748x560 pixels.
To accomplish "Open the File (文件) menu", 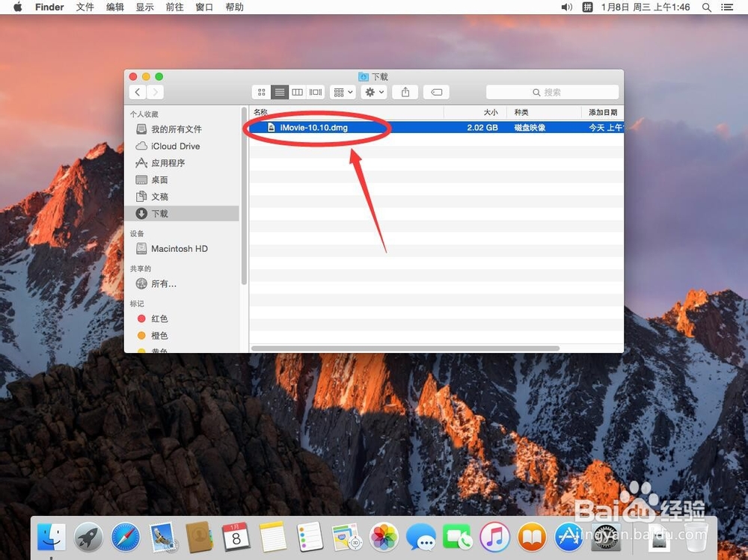I will pos(85,7).
